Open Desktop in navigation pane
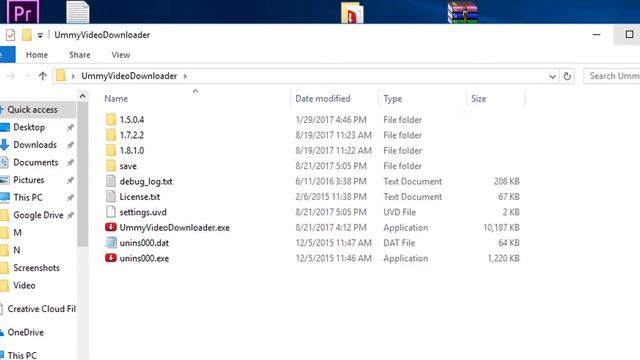This screenshot has height=360, width=640. tap(29, 127)
